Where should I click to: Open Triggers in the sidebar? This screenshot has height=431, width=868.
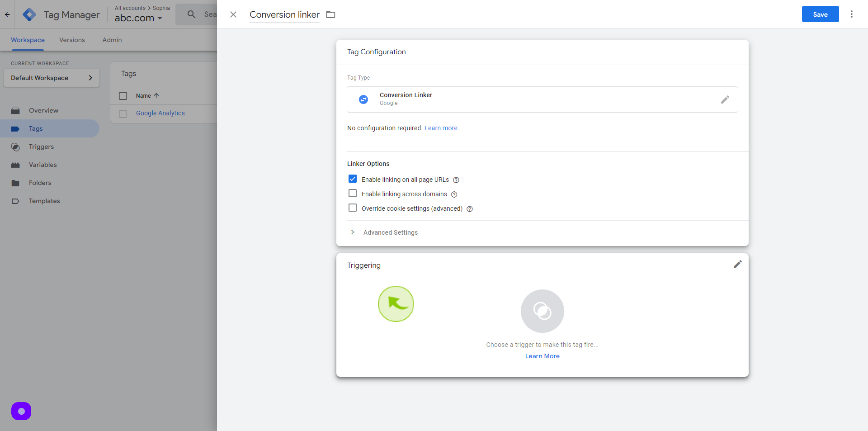pyautogui.click(x=41, y=147)
